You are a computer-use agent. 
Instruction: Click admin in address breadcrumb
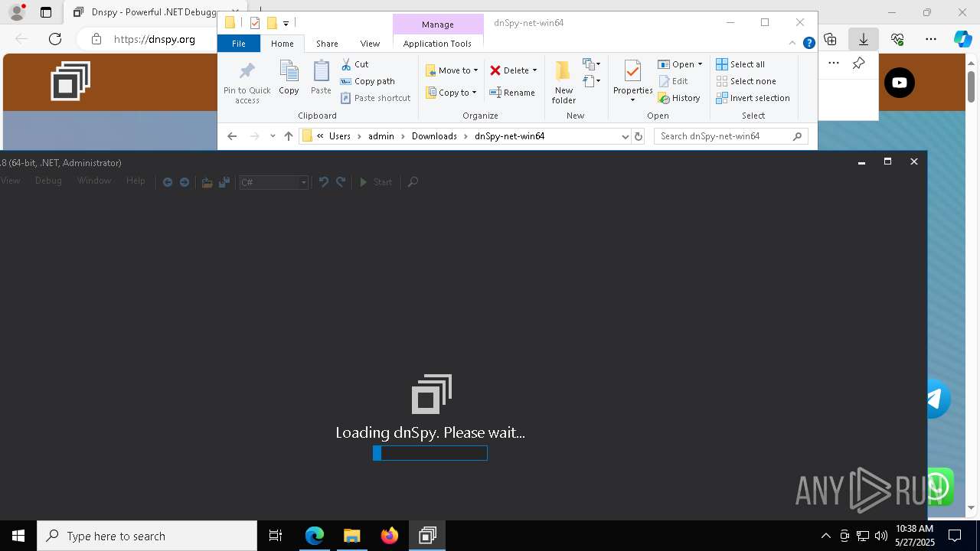(x=381, y=136)
